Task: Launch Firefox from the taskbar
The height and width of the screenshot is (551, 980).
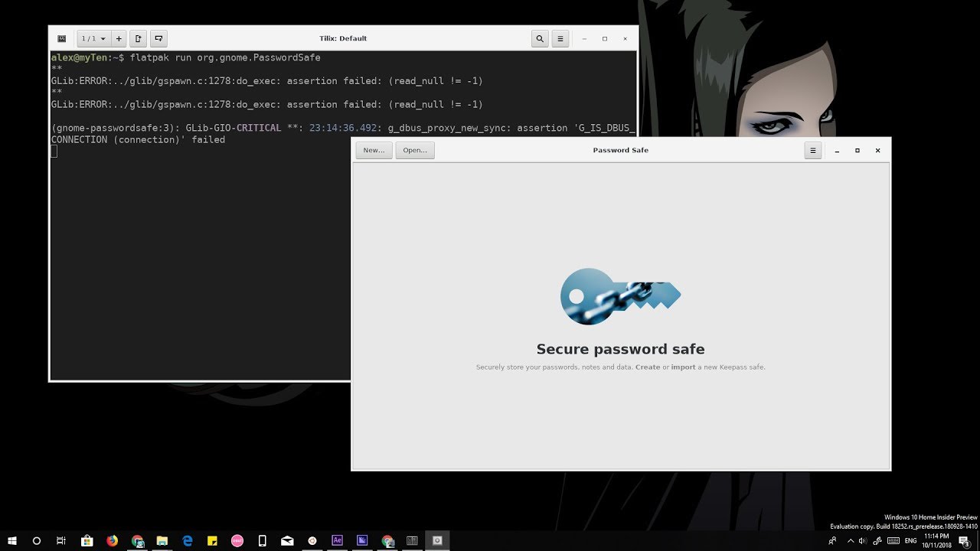Action: 113,540
